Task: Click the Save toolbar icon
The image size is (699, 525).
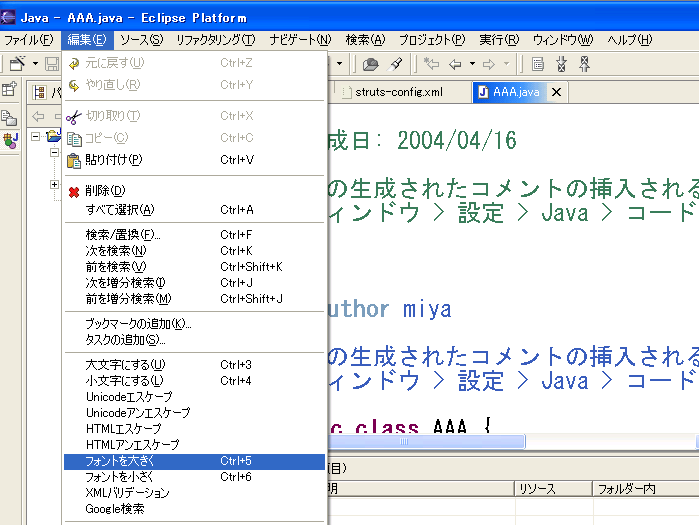Action: click(52, 64)
